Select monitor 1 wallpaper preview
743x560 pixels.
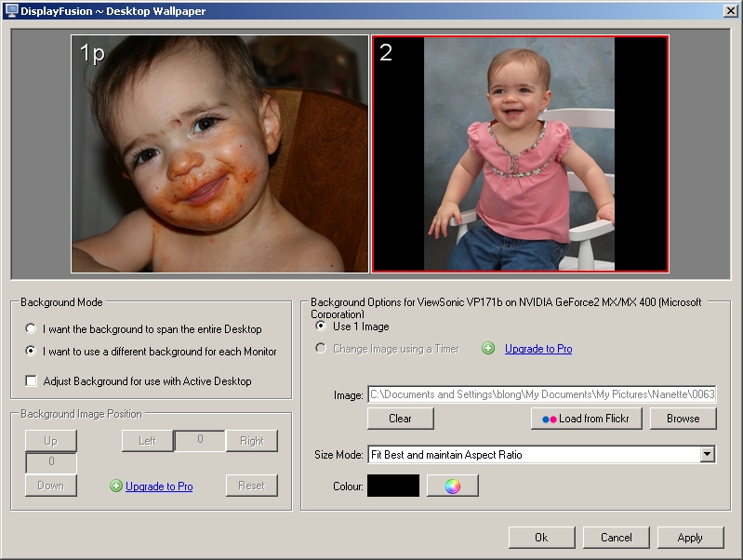pos(219,154)
